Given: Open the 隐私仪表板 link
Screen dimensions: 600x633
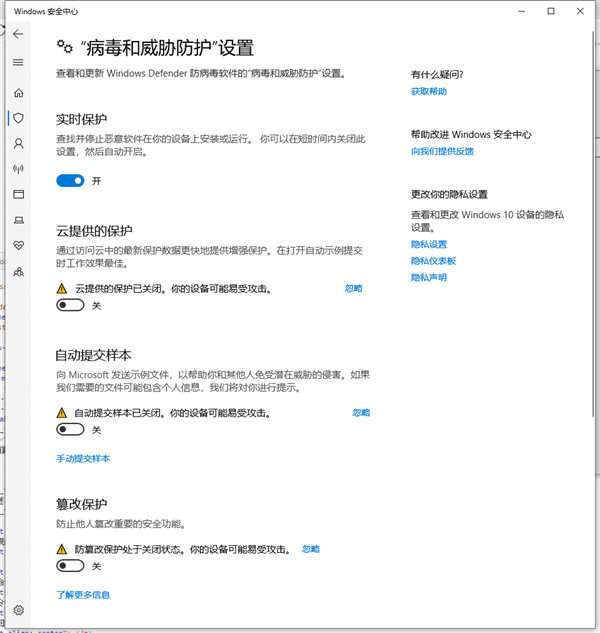Looking at the screenshot, I should (433, 261).
